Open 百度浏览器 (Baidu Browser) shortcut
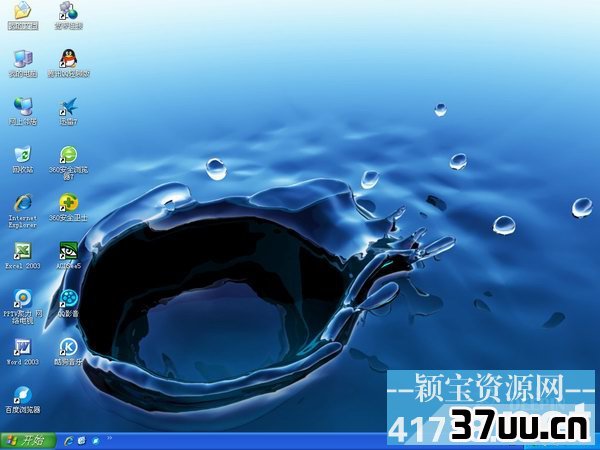The height and width of the screenshot is (450, 600). pyautogui.click(x=21, y=394)
